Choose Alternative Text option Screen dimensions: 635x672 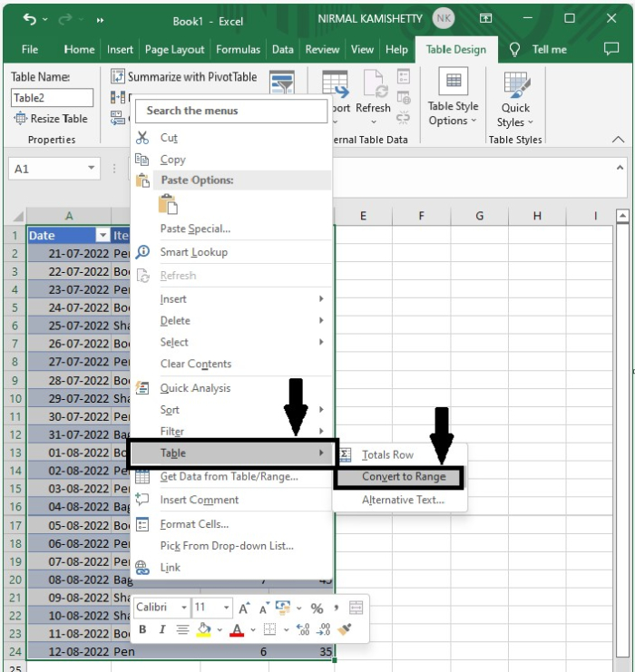pos(400,500)
